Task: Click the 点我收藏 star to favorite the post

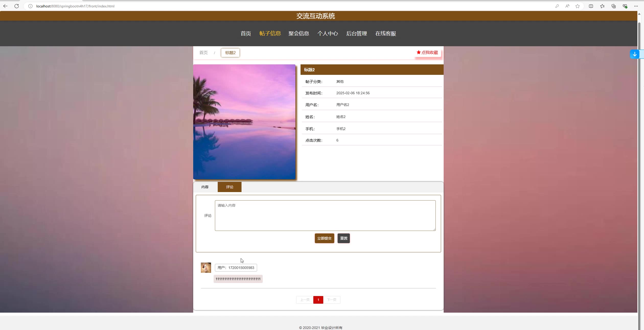Action: click(x=427, y=53)
